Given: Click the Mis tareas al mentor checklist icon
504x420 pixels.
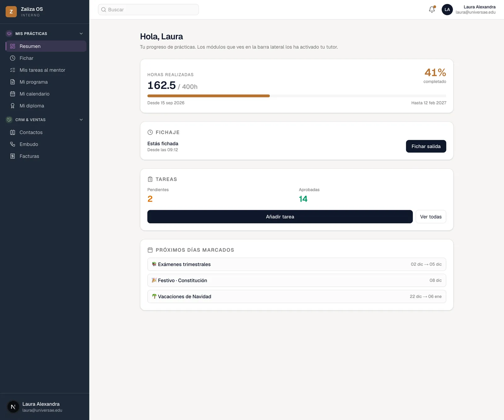Looking at the screenshot, I should point(13,70).
